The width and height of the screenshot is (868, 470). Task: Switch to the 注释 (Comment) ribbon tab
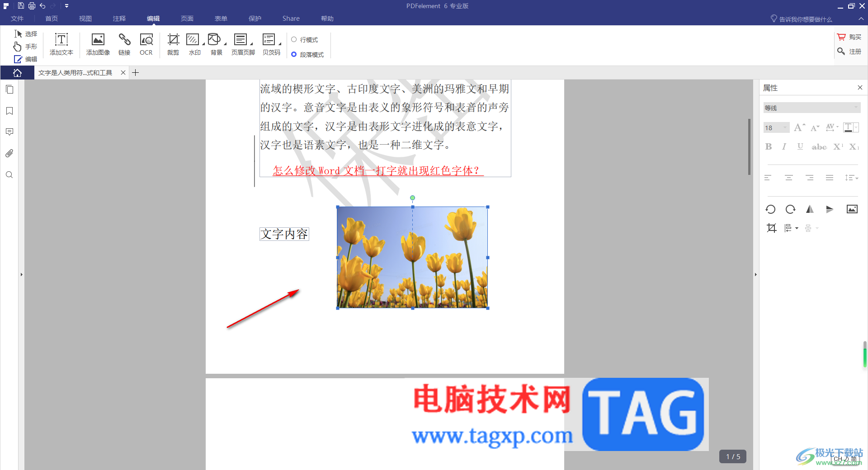[x=119, y=19]
